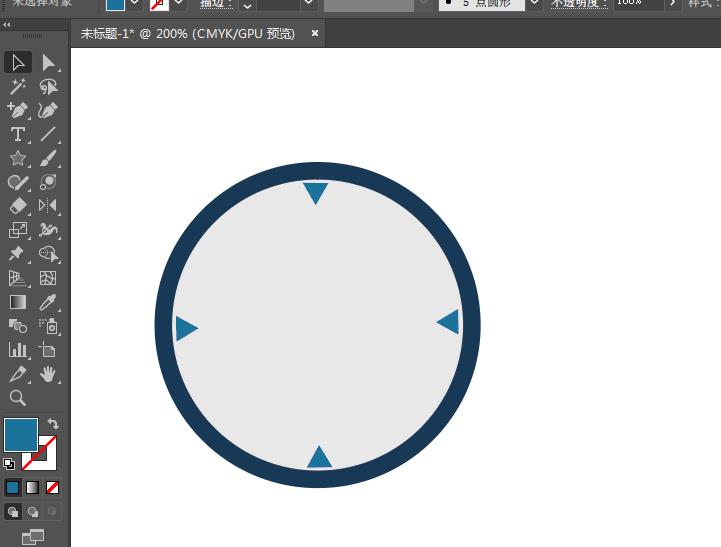Screen dimensions: 721x547
Task: Choose the Paintbrush tool
Action: tap(48, 158)
